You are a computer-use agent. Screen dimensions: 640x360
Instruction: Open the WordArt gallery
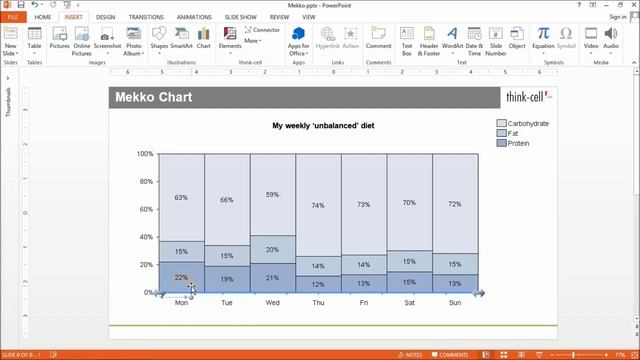tap(452, 41)
